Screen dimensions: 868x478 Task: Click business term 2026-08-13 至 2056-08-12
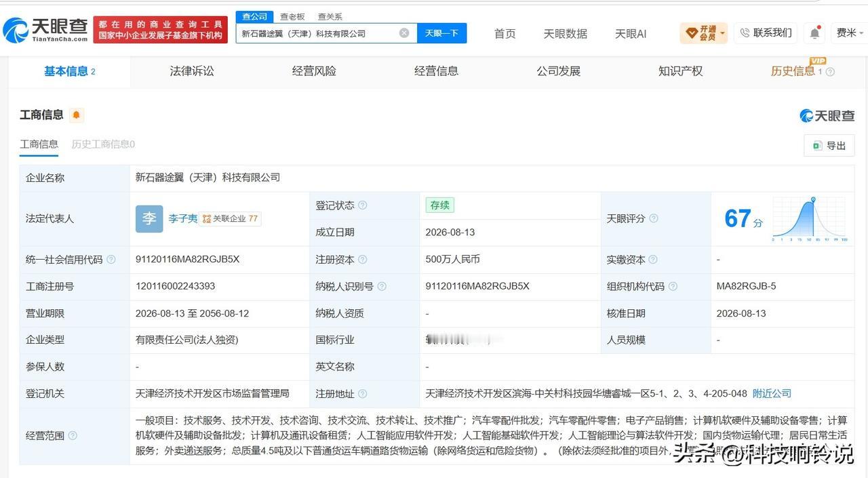[x=192, y=313]
